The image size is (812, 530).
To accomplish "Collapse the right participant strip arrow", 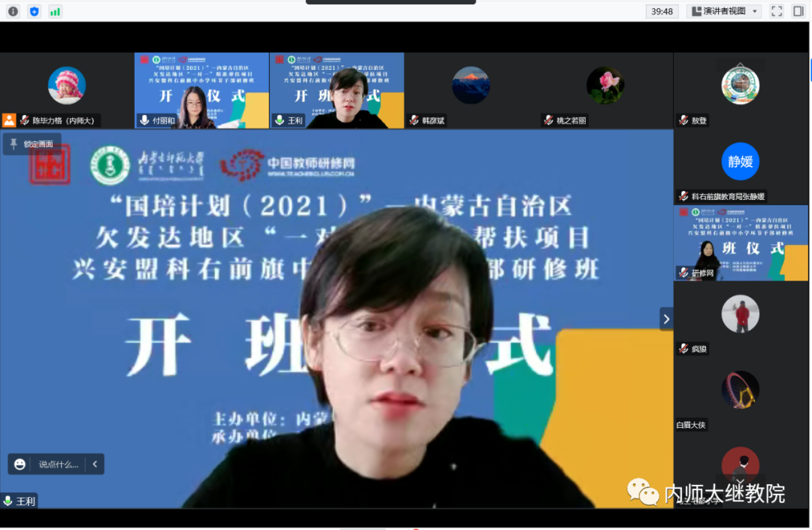I will (666, 319).
